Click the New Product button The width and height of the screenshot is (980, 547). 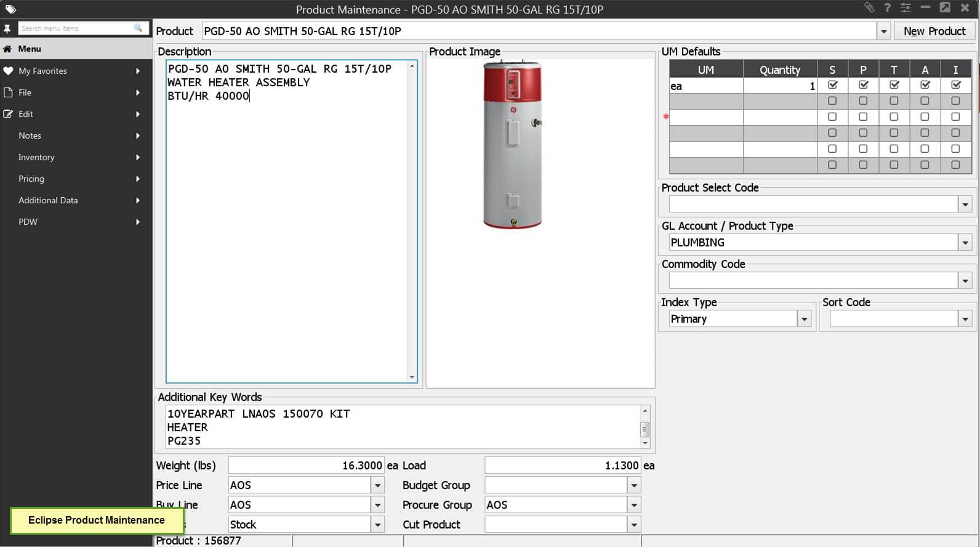(934, 31)
